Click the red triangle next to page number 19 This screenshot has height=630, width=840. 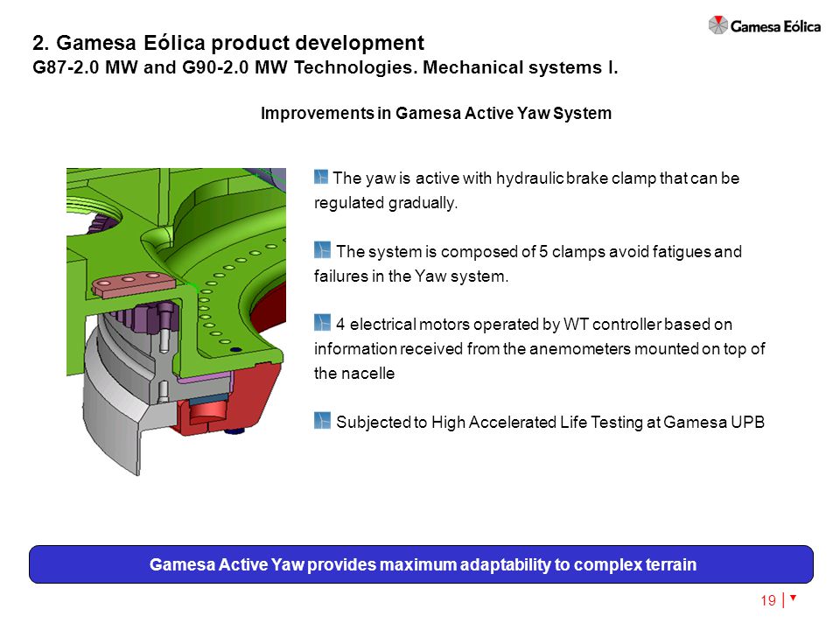click(x=794, y=598)
